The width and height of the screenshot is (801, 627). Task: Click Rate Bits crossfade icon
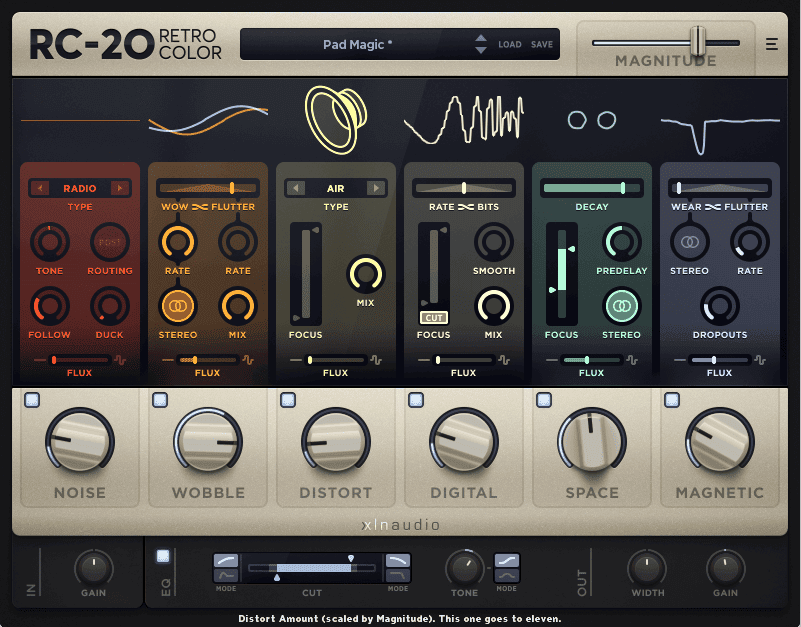click(x=465, y=207)
